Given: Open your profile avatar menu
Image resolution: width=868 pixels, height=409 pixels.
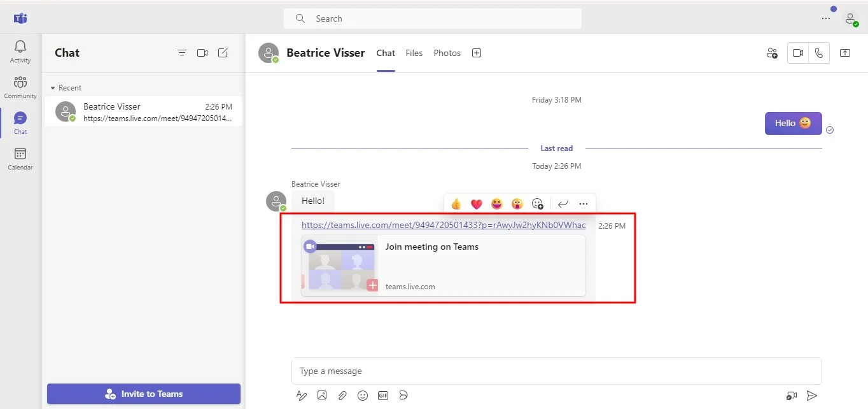Looking at the screenshot, I should click(851, 18).
